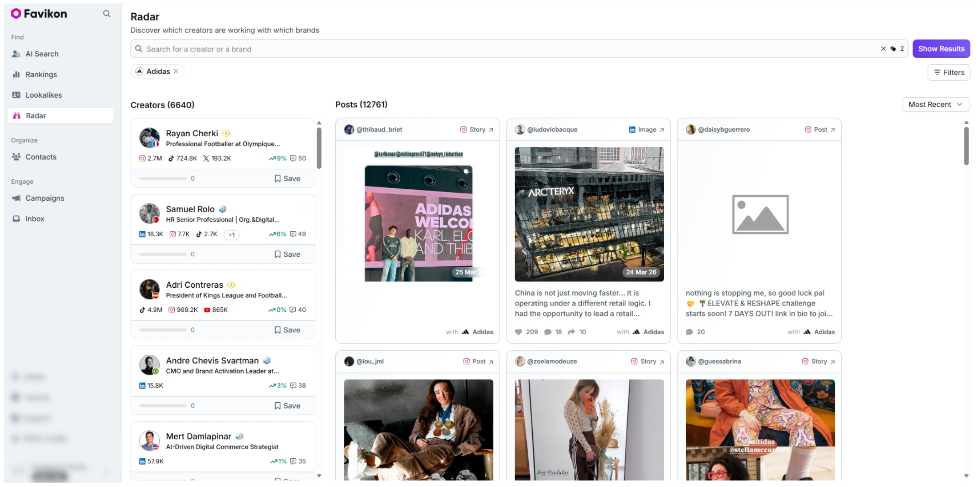The width and height of the screenshot is (980, 487).
Task: Open the sidebar search magnifier icon
Action: click(107, 14)
